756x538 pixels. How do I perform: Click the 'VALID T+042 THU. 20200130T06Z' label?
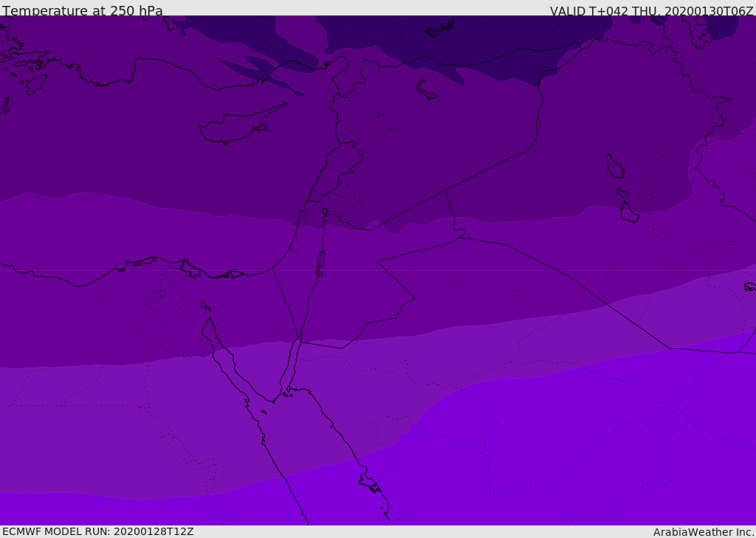(651, 11)
